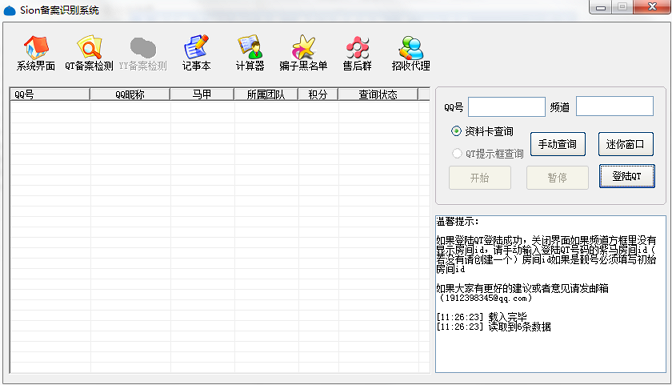
Task: Click the 暂停 pause button
Action: coord(557,177)
